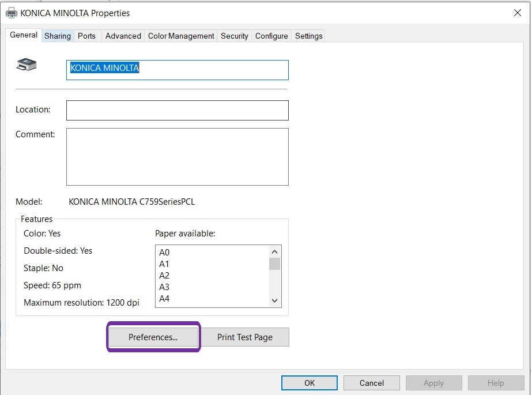The height and width of the screenshot is (395, 532).
Task: Select A4 in the Paper available list
Action: [164, 299]
